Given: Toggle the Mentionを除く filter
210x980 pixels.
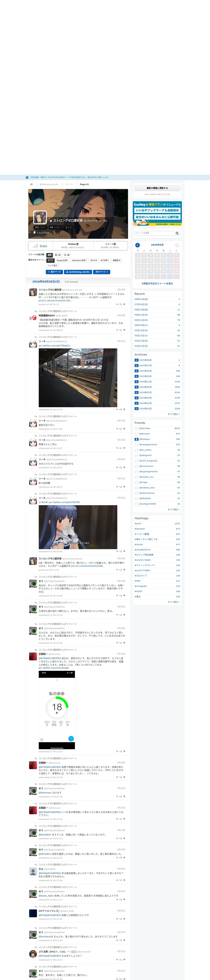Looking at the screenshot, I should (x=80, y=261).
